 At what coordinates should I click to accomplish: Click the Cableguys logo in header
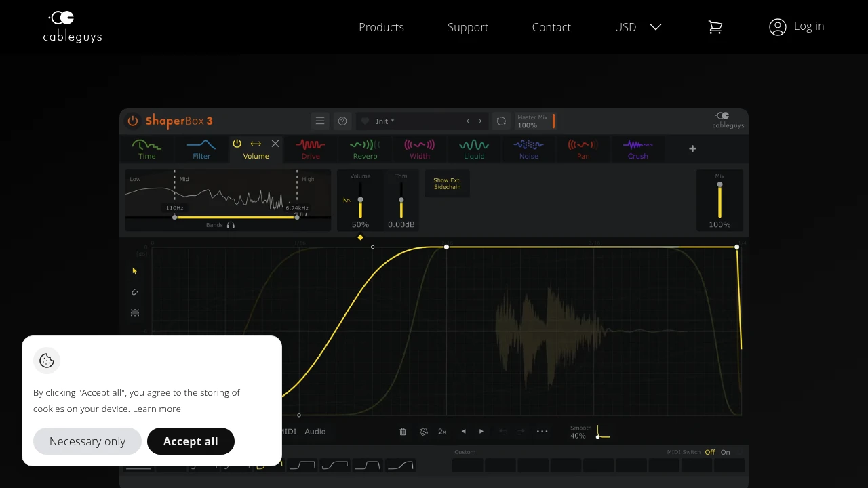[72, 26]
